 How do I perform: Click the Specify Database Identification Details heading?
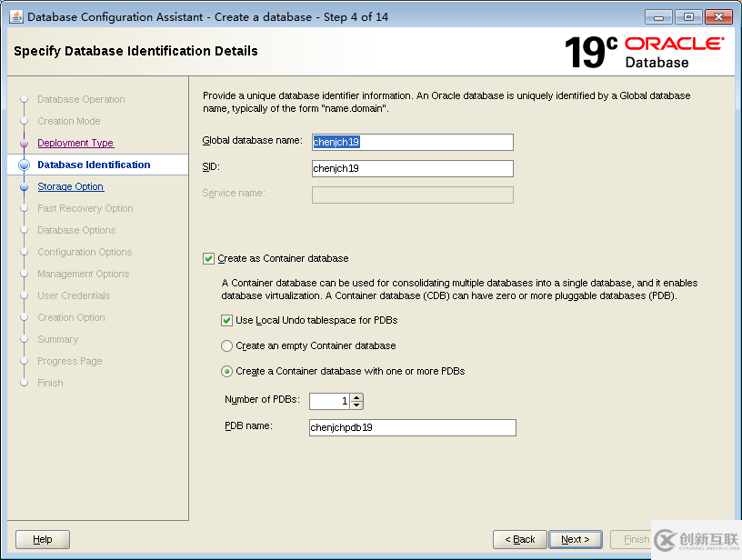[135, 51]
